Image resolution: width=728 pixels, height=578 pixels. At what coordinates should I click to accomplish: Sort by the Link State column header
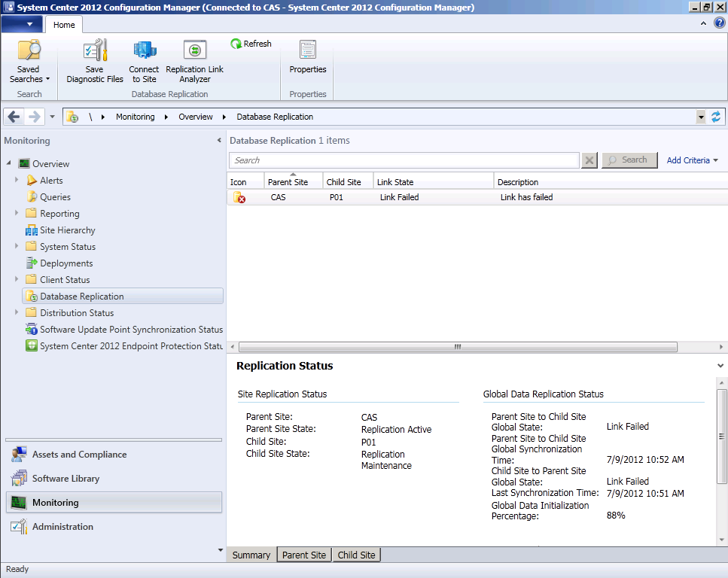[434, 182]
